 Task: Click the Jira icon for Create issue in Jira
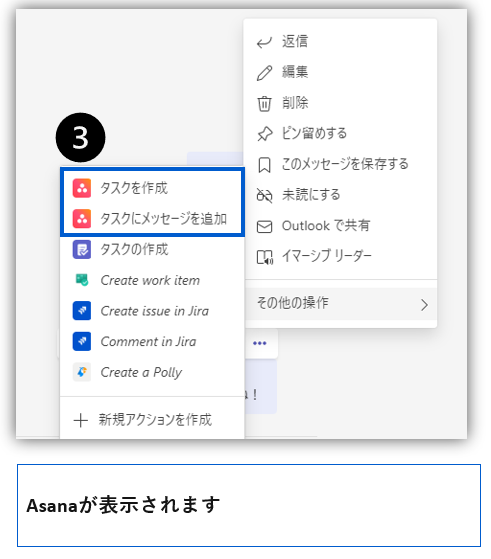pos(82,311)
